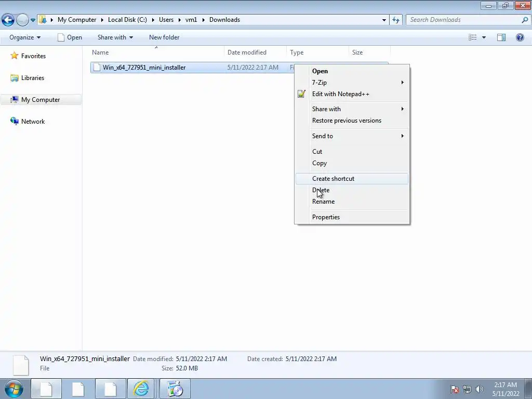This screenshot has width=532, height=399.
Task: Expand breadcrumb arrow after Local Disk (C:)
Action: (x=153, y=20)
